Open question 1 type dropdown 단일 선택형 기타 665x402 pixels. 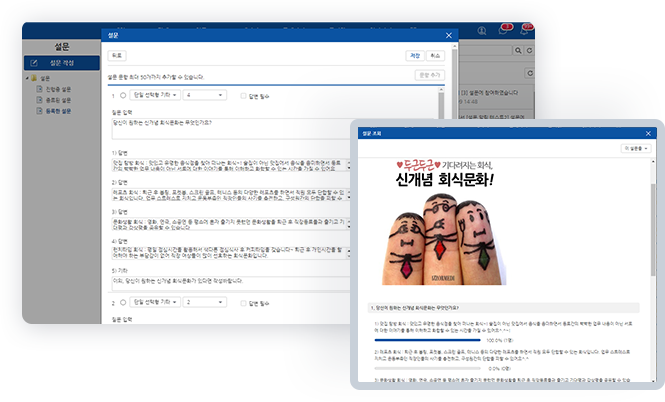(155, 95)
